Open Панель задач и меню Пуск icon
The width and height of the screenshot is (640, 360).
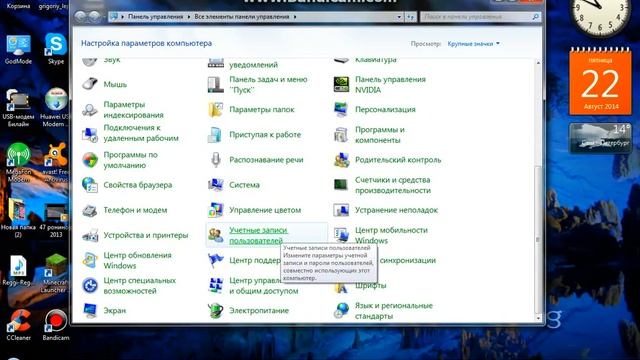(x=216, y=84)
